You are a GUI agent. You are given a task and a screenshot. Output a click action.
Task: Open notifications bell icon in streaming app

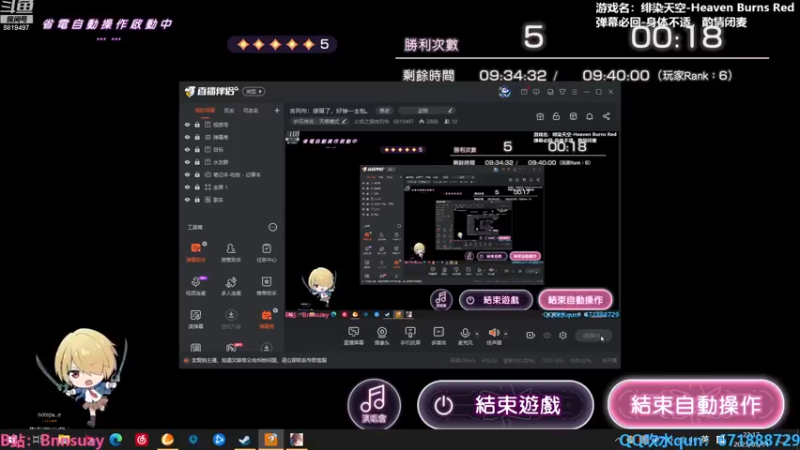tap(589, 116)
